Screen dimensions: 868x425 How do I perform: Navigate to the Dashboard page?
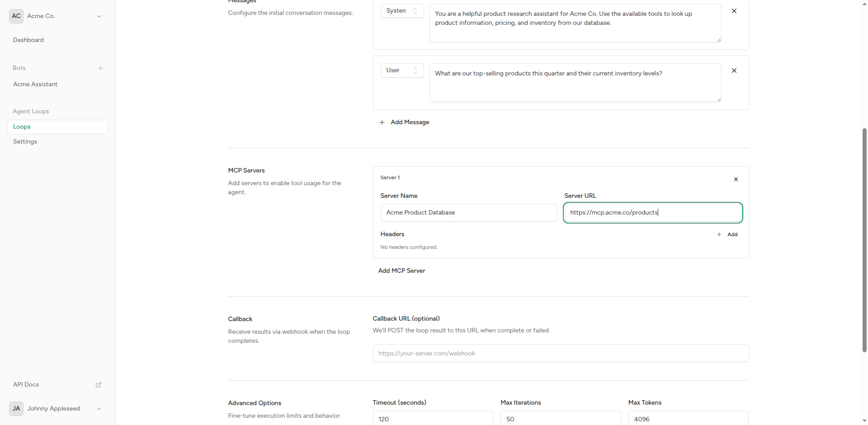click(x=28, y=40)
